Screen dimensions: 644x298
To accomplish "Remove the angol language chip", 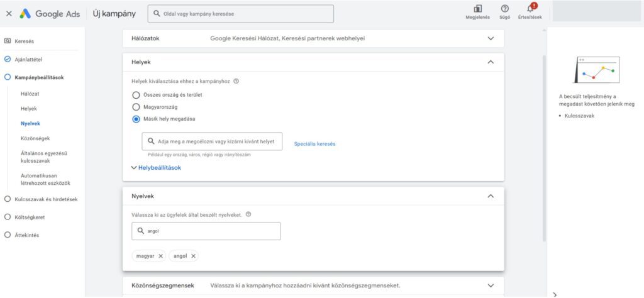I will click(x=193, y=256).
